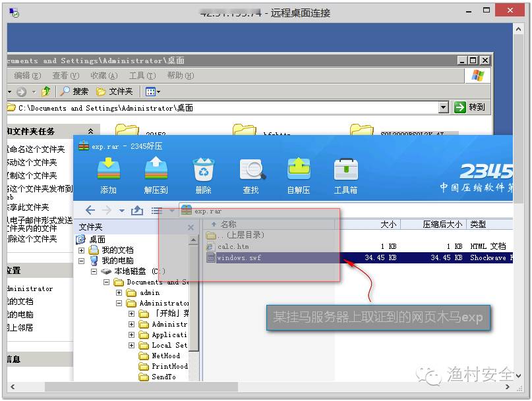The height and width of the screenshot is (401, 532).
Task: Open 网上邻居 link in Explorer sidebar
Action: pos(20,327)
